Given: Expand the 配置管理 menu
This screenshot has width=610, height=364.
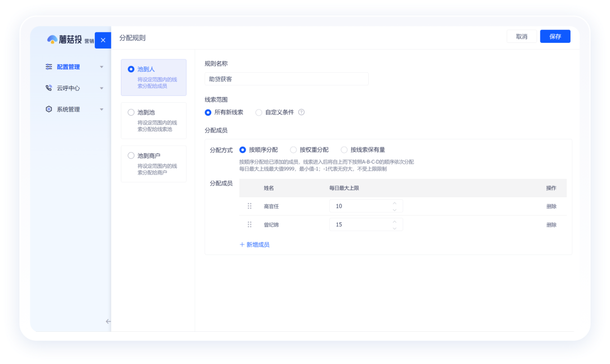Looking at the screenshot, I should pos(102,67).
